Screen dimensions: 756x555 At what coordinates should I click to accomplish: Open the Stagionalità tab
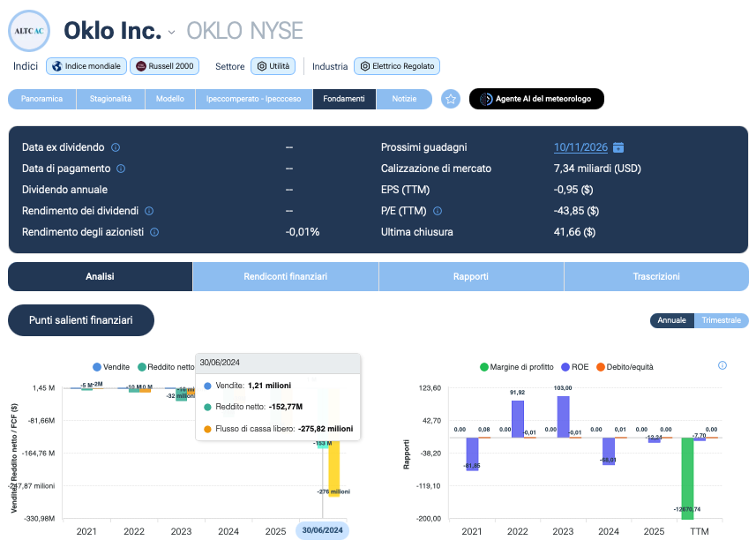point(110,99)
